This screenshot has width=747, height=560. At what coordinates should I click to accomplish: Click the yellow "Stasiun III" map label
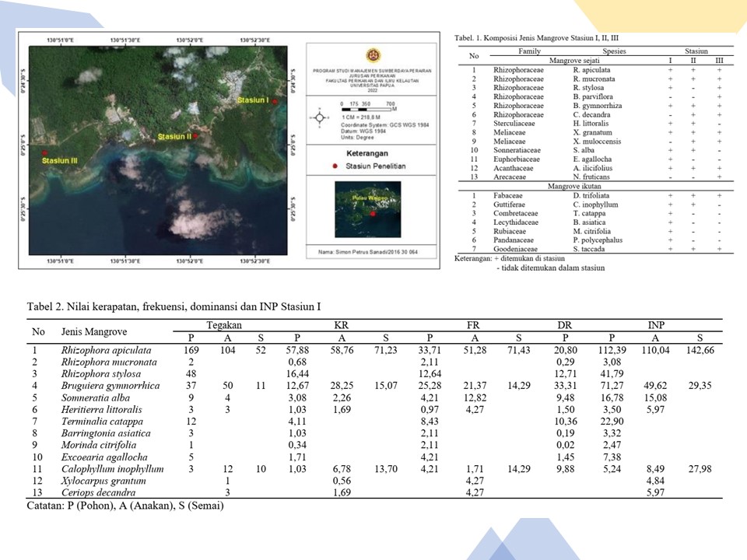[x=60, y=161]
